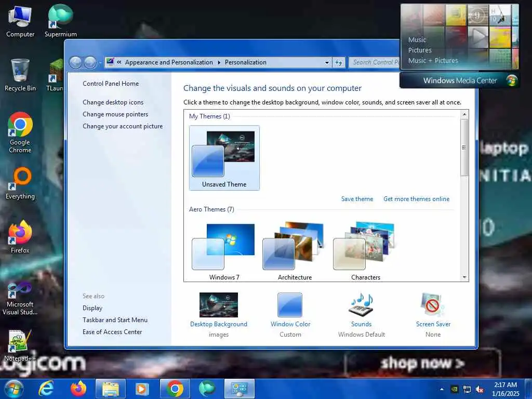Open Change your account picture
Screen dimensions: 532x399
pos(123,126)
